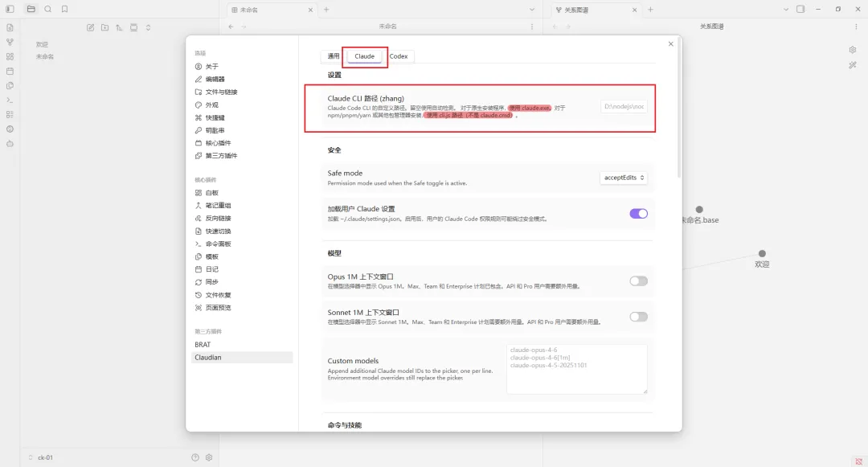The width and height of the screenshot is (868, 467).
Task: Open the Safe mode acceptEdits dropdown
Action: tap(624, 178)
